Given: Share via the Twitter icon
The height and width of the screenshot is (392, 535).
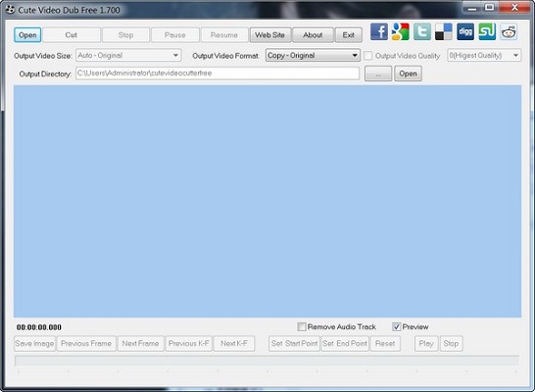Looking at the screenshot, I should [422, 31].
